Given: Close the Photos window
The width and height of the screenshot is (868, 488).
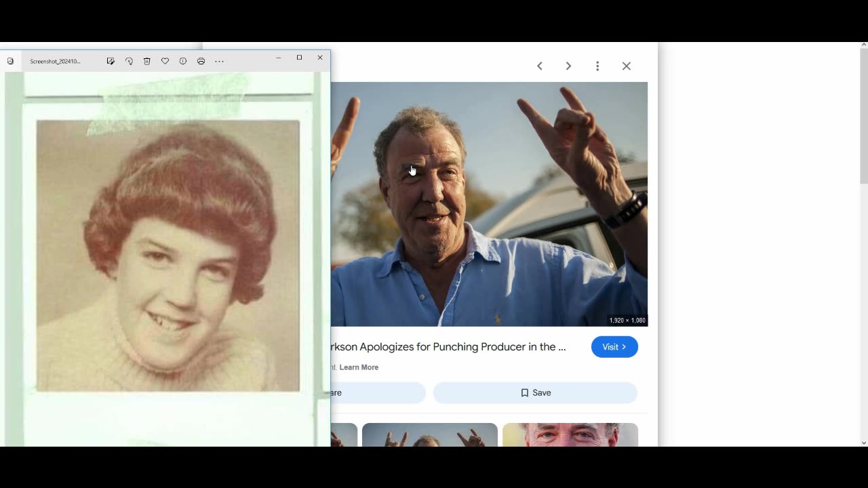Looking at the screenshot, I should (320, 58).
